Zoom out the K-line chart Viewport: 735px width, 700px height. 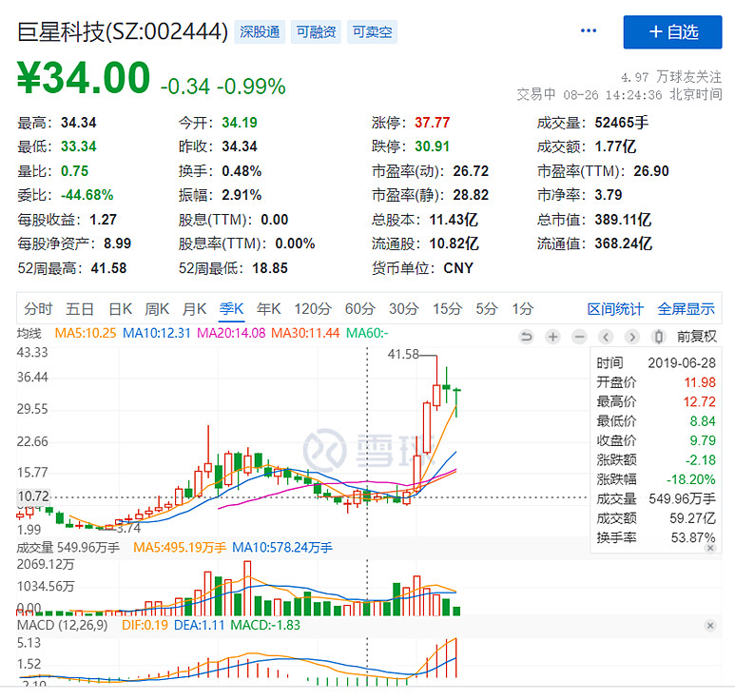[x=579, y=337]
